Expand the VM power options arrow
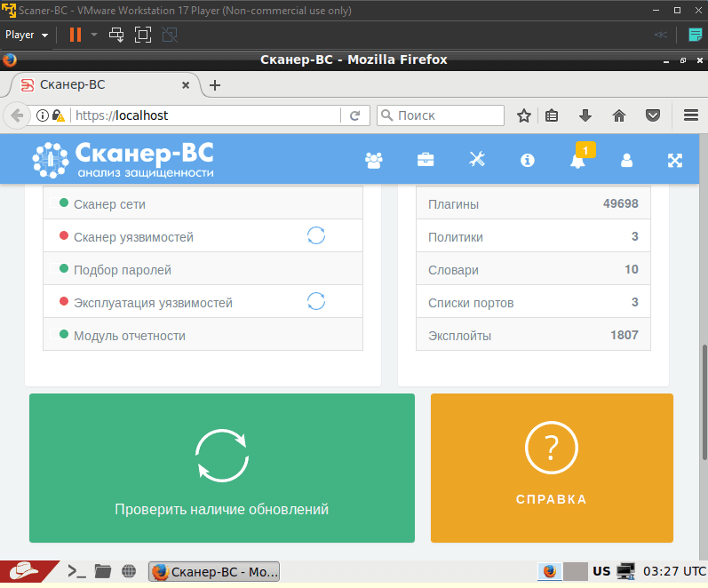 coord(94,35)
